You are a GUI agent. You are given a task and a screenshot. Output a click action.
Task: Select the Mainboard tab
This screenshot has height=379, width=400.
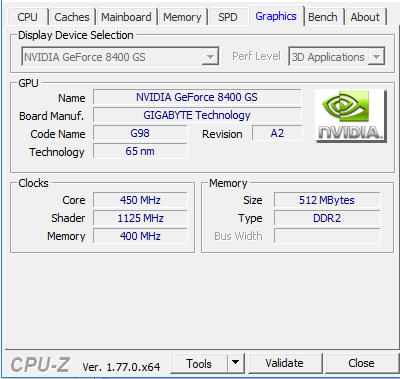126,17
